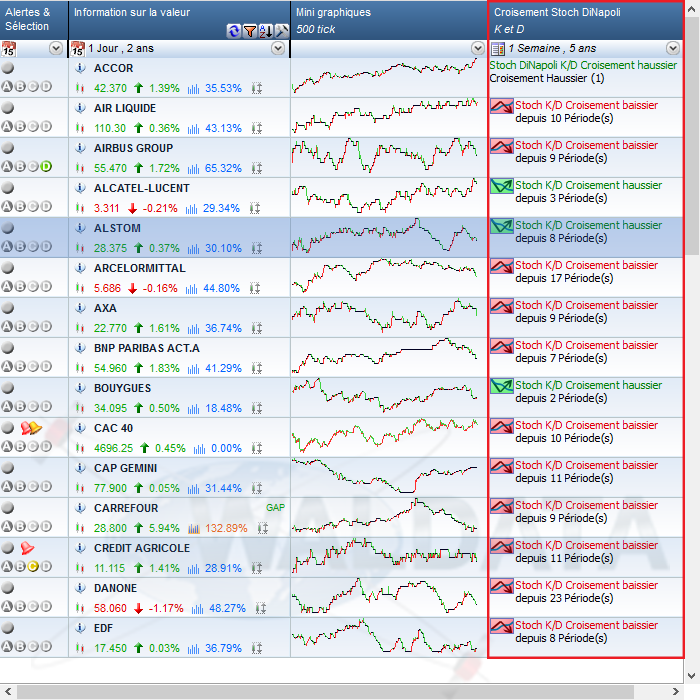Open the filter funnel icon
Screen dimensions: 700x700
[x=250, y=31]
